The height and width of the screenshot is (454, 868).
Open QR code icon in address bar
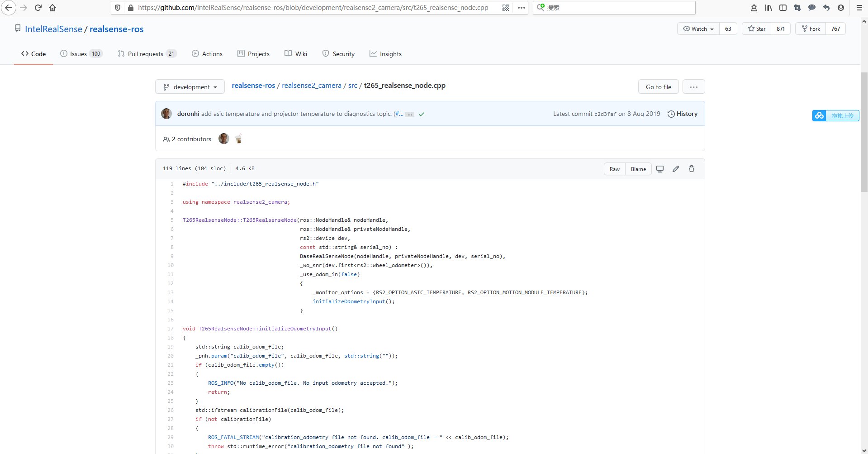click(506, 8)
